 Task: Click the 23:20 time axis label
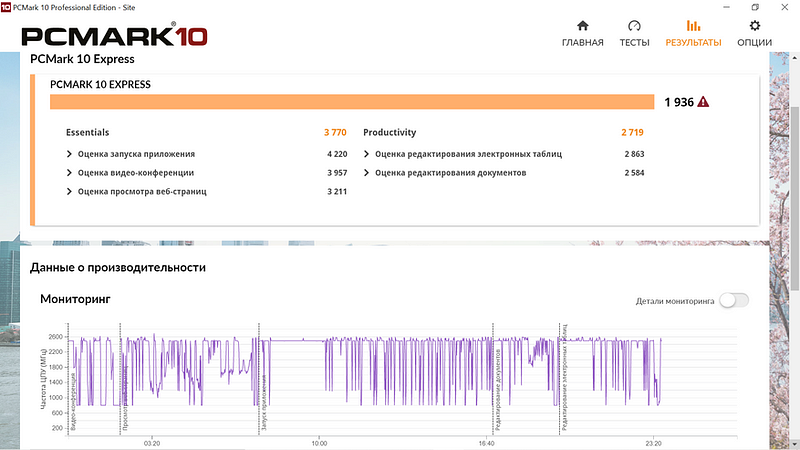click(653, 443)
